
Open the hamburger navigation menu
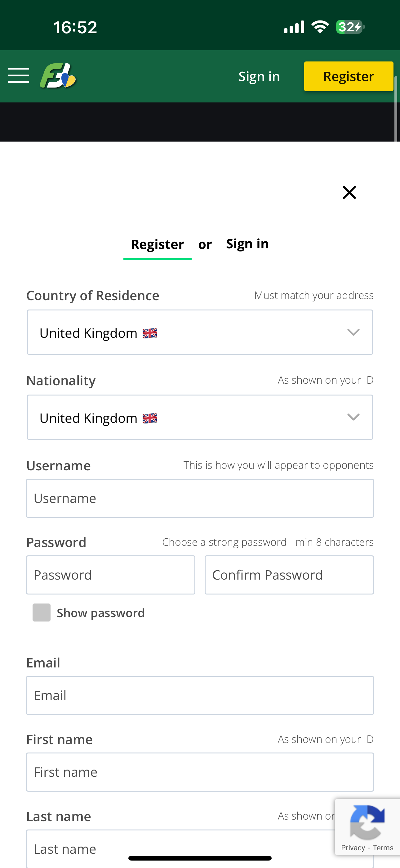(19, 76)
